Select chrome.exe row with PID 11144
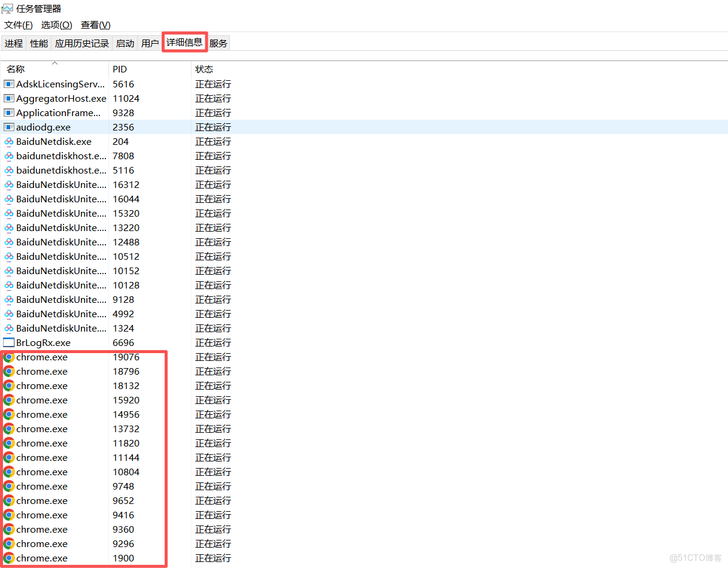728x568 pixels. tap(364, 457)
